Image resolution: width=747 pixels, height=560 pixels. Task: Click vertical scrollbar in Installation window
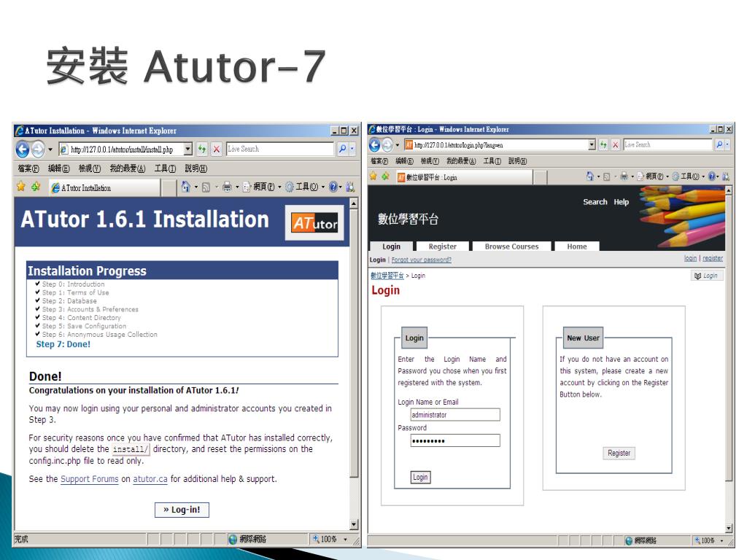(x=354, y=365)
